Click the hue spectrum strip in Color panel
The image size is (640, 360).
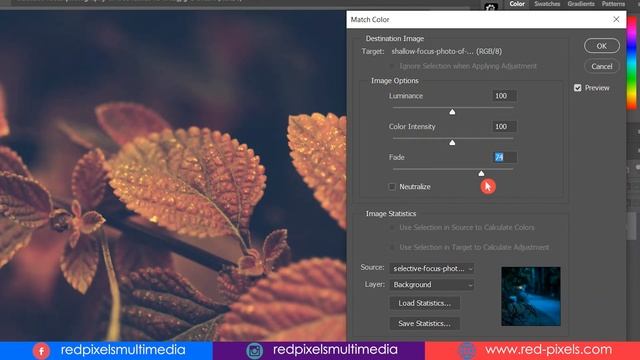pyautogui.click(x=631, y=63)
